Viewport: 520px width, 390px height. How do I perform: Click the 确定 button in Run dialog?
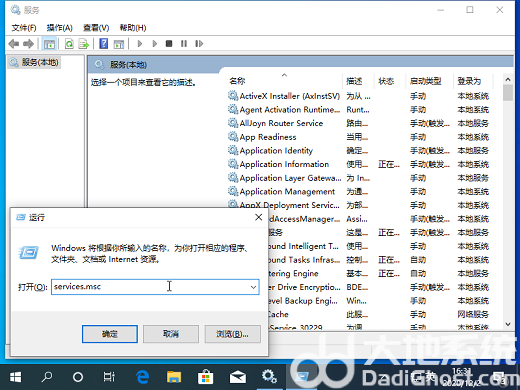click(x=110, y=334)
